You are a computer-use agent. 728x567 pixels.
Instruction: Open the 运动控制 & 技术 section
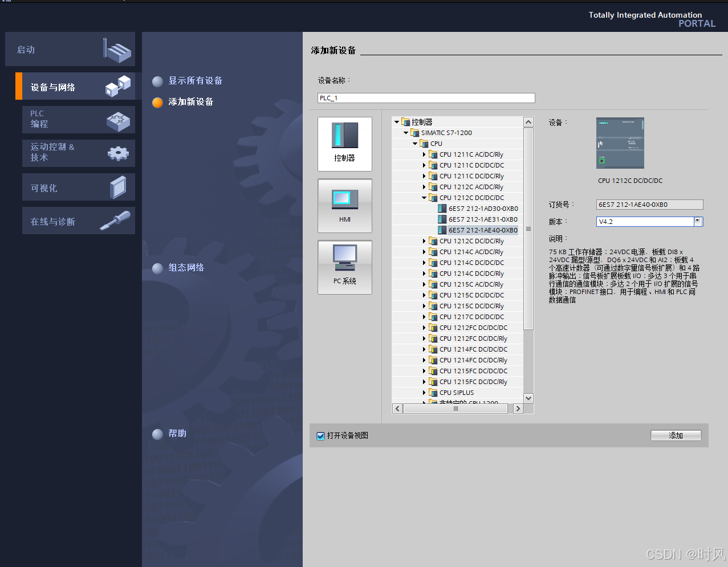(79, 153)
